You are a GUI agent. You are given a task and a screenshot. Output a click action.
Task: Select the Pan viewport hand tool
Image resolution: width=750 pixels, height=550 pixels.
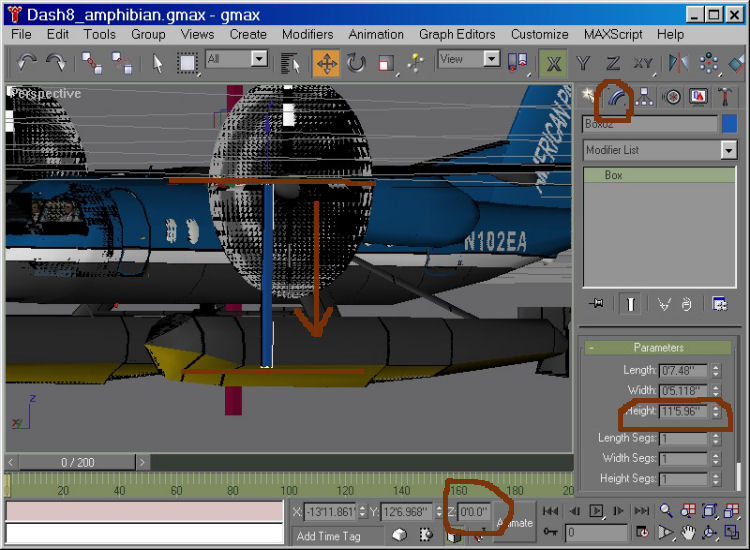pyautogui.click(x=689, y=533)
